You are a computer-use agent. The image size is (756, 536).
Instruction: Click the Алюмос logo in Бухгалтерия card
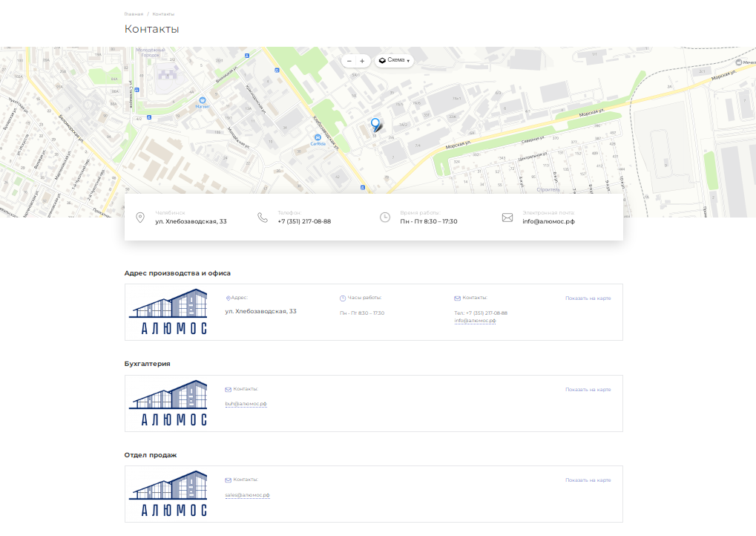[168, 403]
